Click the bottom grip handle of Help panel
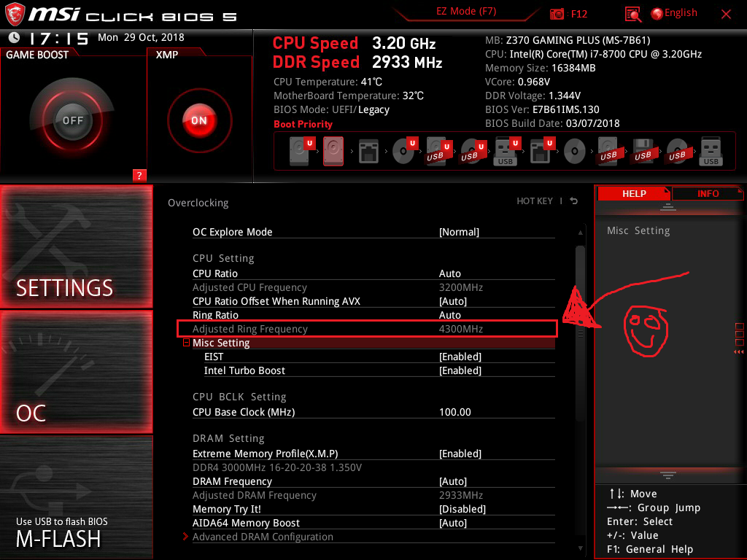The height and width of the screenshot is (560, 747). point(668,475)
